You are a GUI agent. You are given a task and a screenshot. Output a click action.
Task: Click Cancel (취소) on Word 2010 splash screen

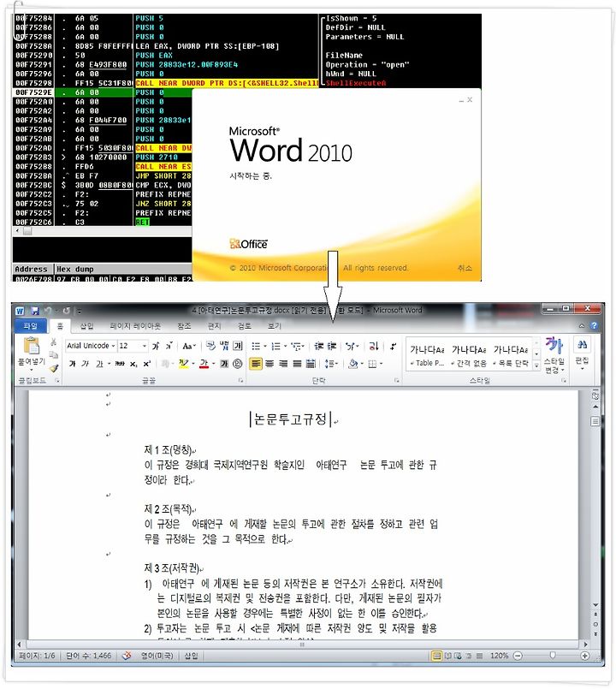465,268
